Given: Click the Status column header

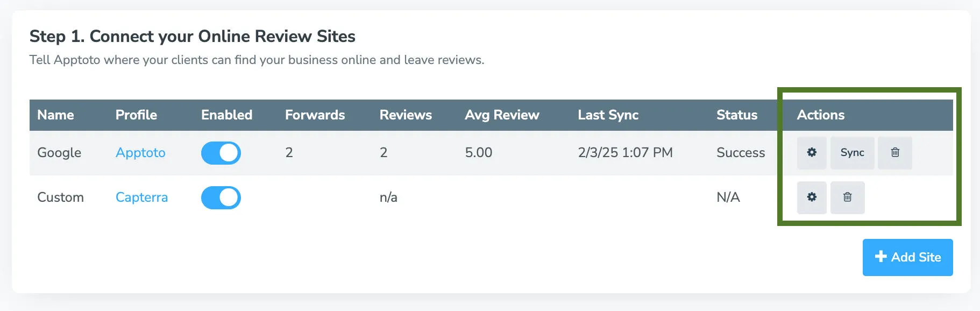Looking at the screenshot, I should [737, 115].
